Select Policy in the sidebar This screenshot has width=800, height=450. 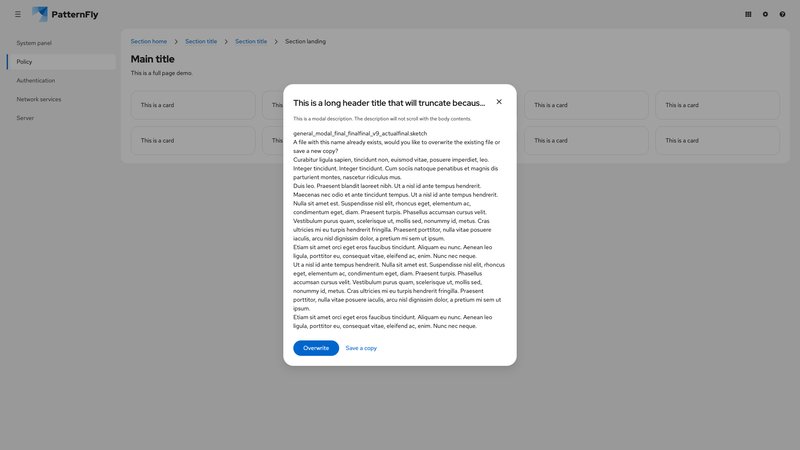61,62
